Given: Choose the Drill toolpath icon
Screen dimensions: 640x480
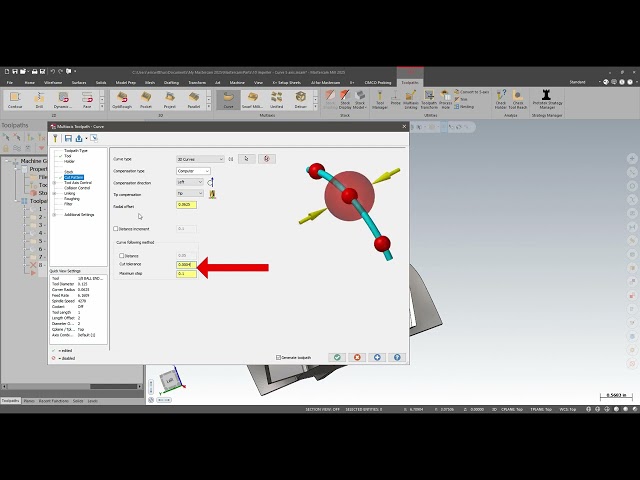Looking at the screenshot, I should pos(39,100).
